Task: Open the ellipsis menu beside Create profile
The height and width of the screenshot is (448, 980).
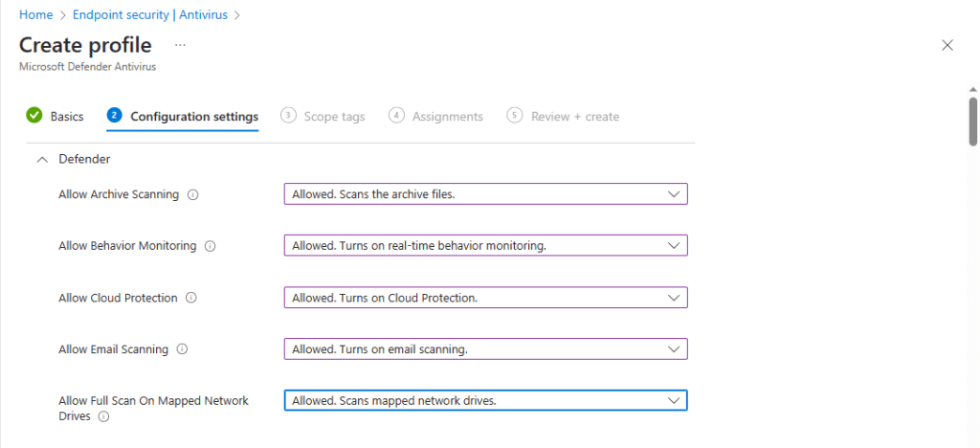Action: tap(181, 45)
